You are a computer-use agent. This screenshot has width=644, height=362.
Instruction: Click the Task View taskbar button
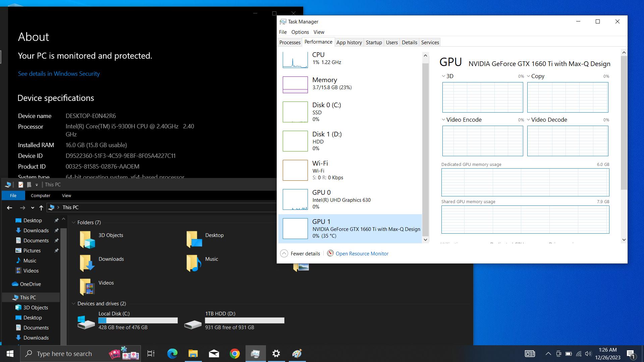click(x=151, y=354)
